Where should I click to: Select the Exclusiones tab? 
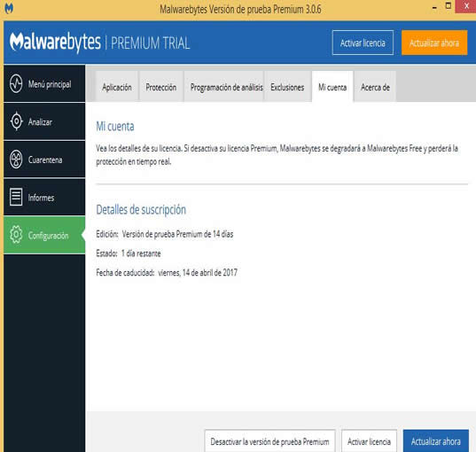(287, 87)
